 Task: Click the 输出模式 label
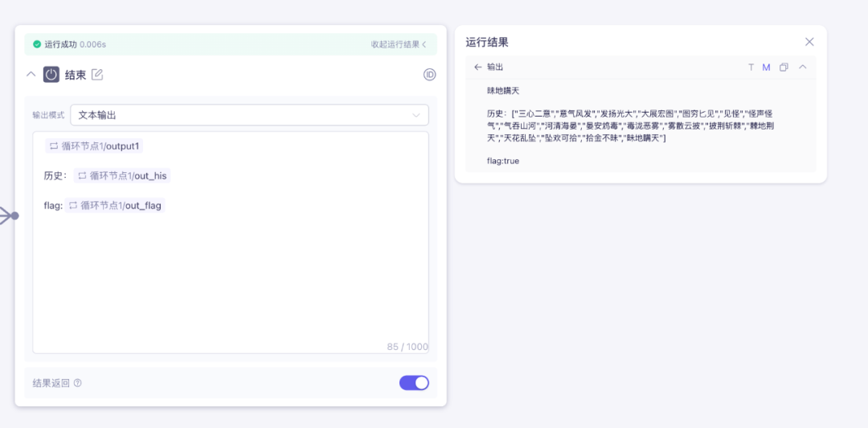pos(48,115)
